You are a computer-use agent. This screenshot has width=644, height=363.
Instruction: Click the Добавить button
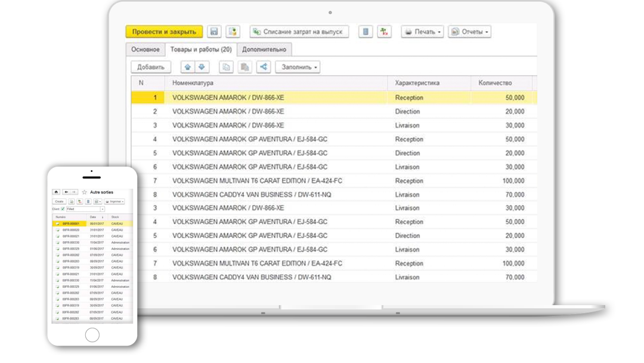point(151,67)
